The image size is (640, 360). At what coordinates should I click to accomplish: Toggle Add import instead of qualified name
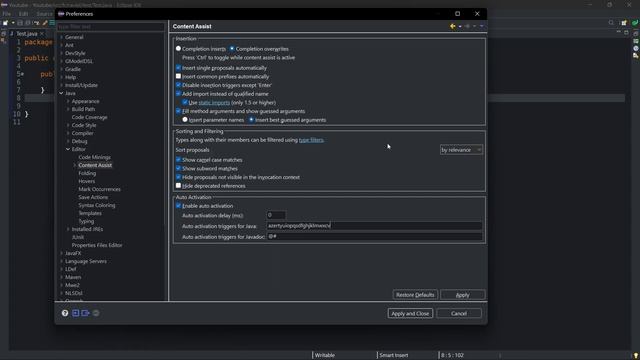click(178, 93)
